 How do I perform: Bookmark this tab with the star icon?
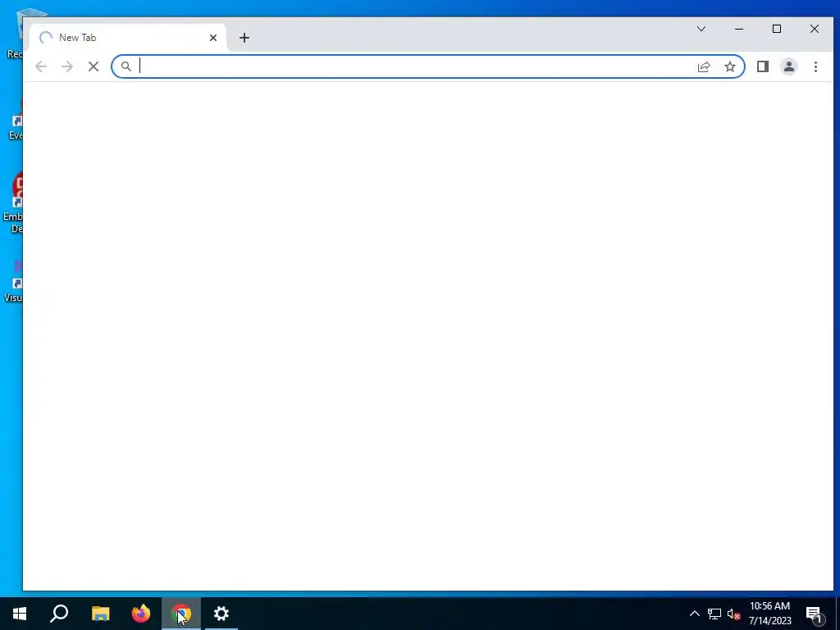coord(729,66)
